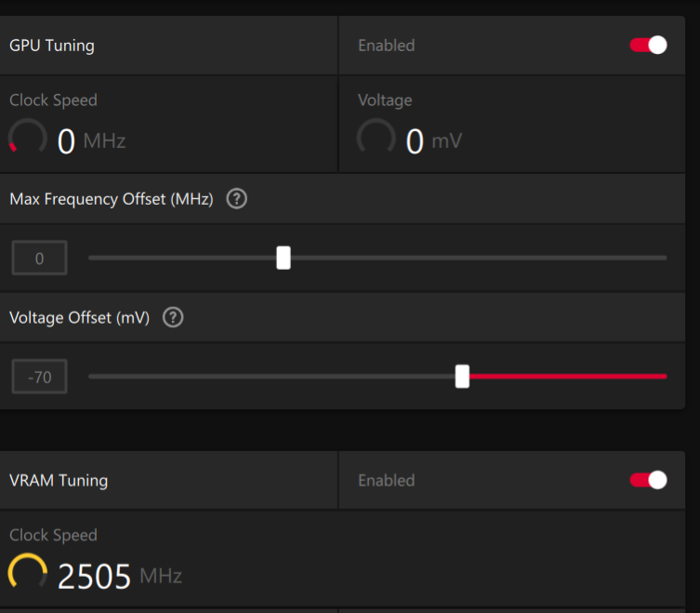
Task: Disable the VRAM Tuning toggle
Action: point(648,480)
